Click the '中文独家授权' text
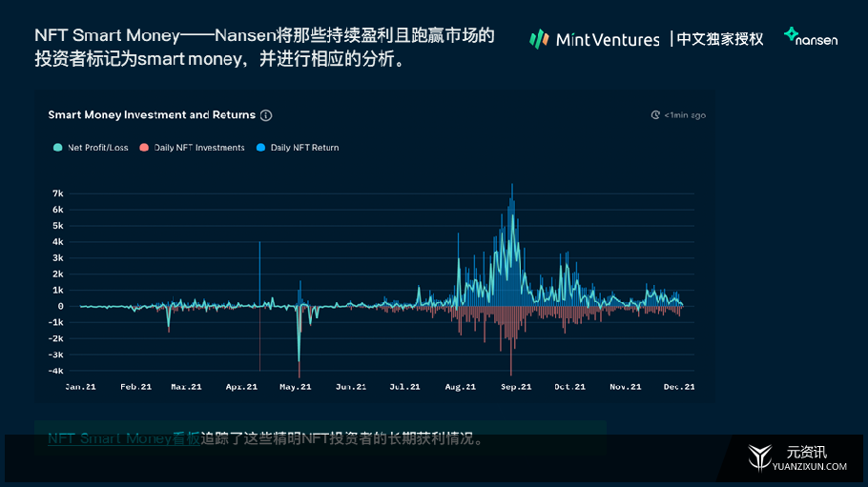The height and width of the screenshot is (487, 868). pyautogui.click(x=719, y=39)
